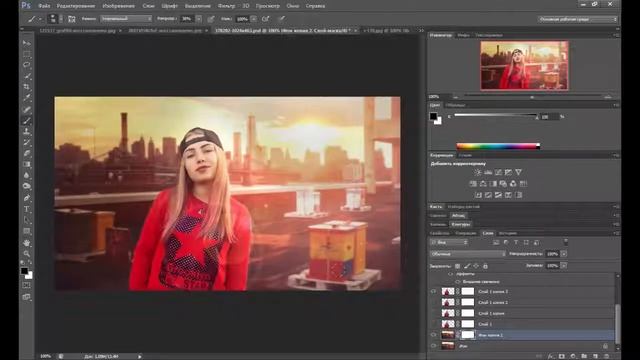Select the Horizontal Type tool
640x360 pixels.
(x=27, y=209)
